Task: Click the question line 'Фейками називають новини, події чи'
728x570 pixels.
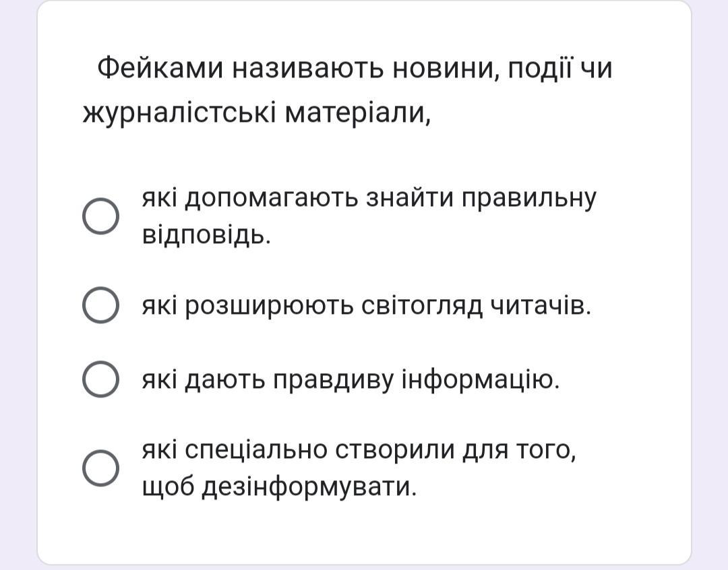Action: pyautogui.click(x=355, y=69)
